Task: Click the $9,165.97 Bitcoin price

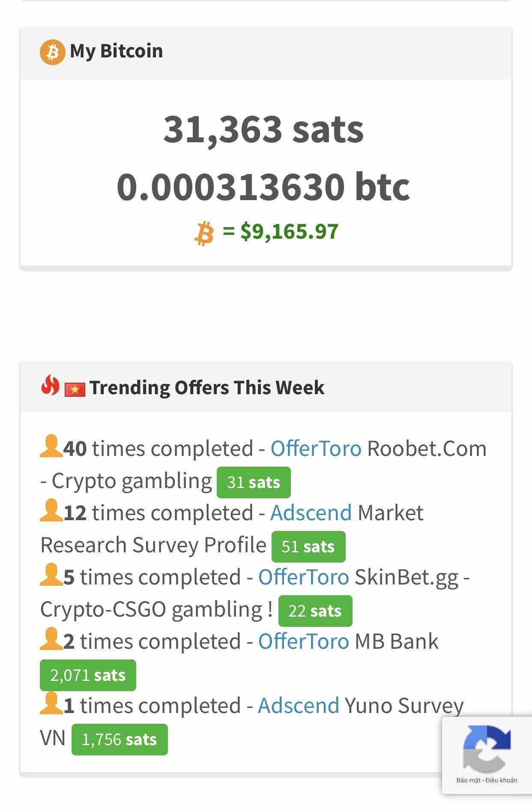Action: 289,231
